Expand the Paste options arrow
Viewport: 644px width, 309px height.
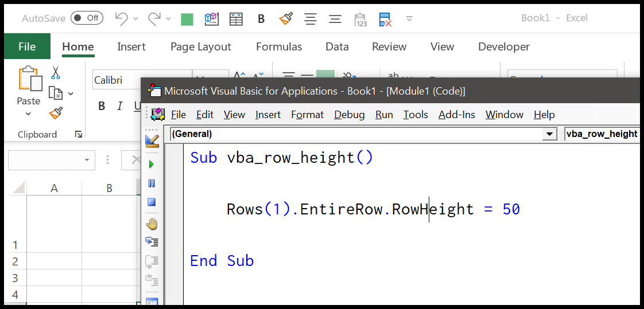tap(28, 114)
